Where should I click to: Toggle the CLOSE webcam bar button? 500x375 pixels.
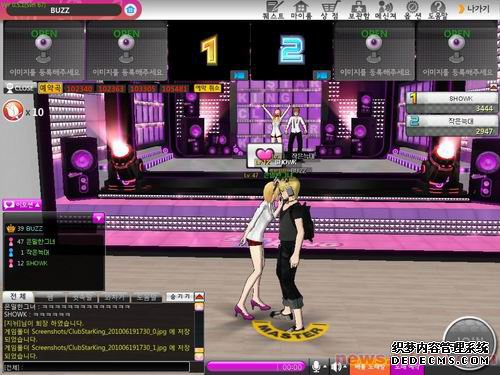pos(19,88)
